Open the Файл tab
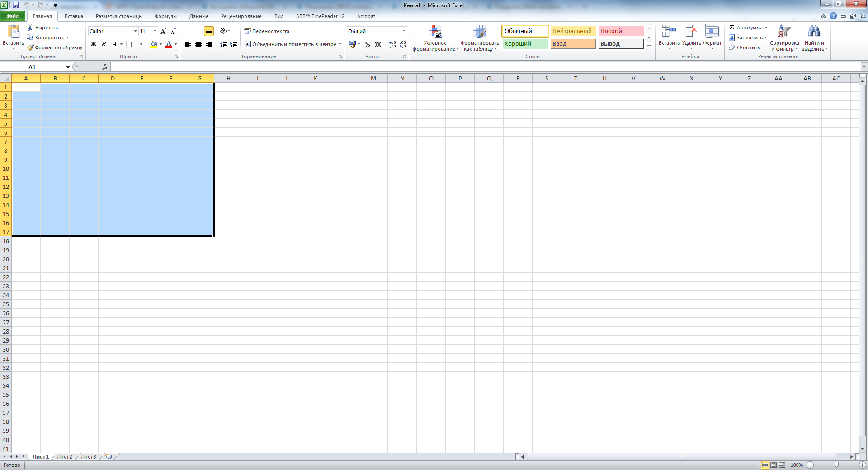This screenshot has height=470, width=868. pos(13,16)
